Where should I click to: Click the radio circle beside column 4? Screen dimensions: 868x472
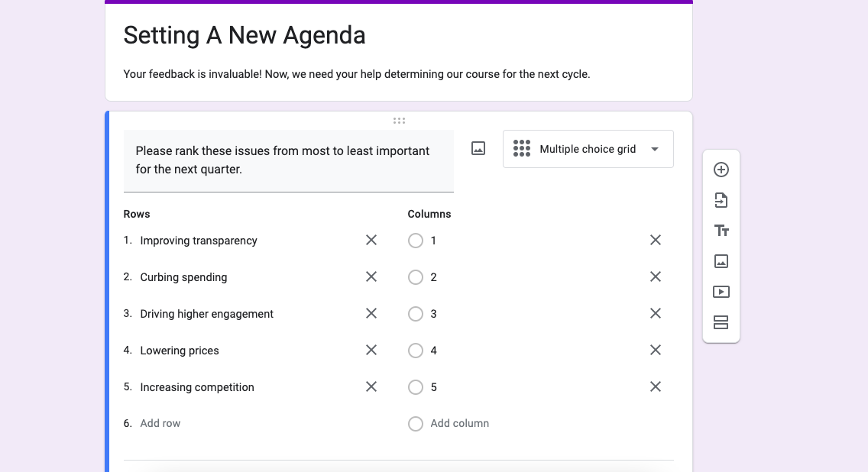coord(416,351)
